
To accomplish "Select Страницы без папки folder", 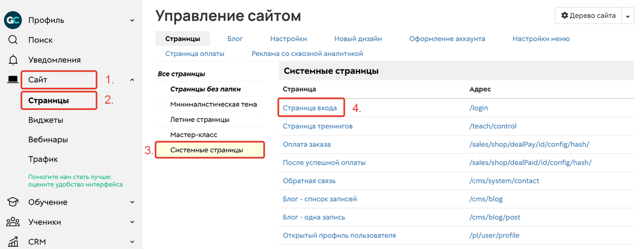I will coord(205,89).
